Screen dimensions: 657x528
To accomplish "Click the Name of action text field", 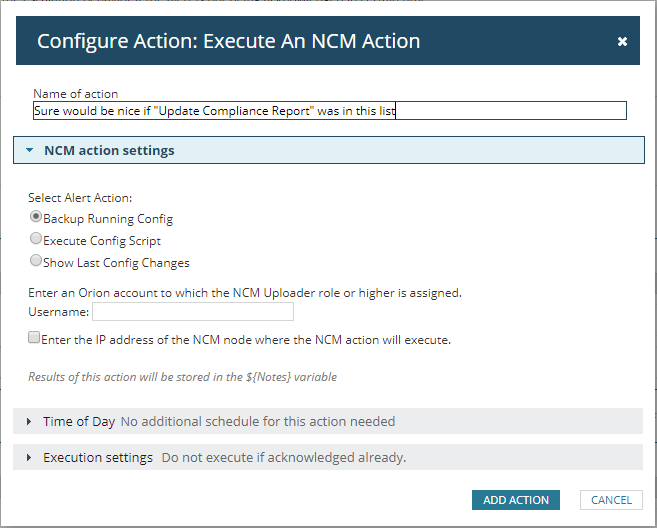I will (330, 111).
